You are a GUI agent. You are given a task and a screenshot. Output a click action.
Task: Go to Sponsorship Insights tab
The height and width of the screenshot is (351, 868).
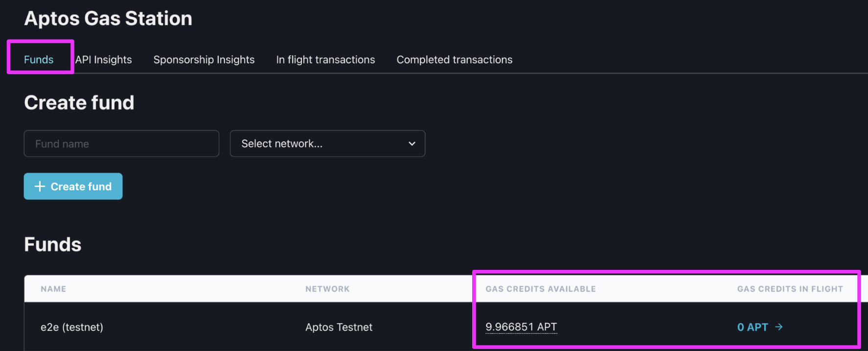tap(204, 60)
